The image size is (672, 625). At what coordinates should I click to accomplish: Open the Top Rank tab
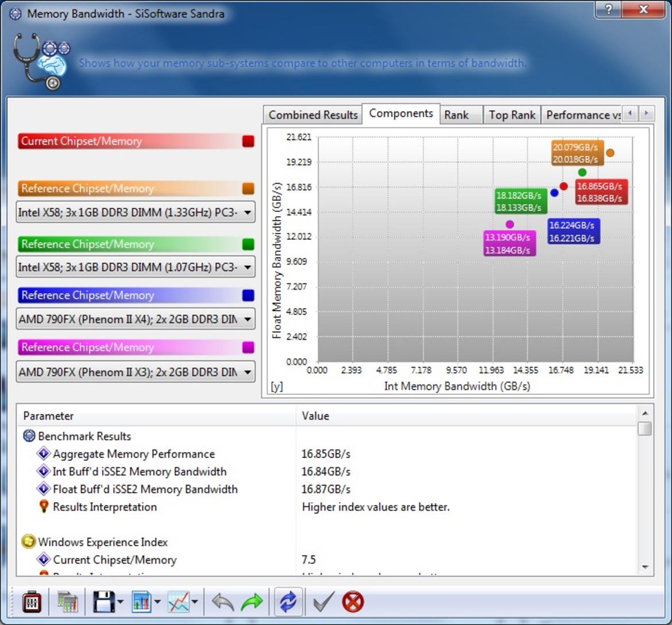[512, 115]
